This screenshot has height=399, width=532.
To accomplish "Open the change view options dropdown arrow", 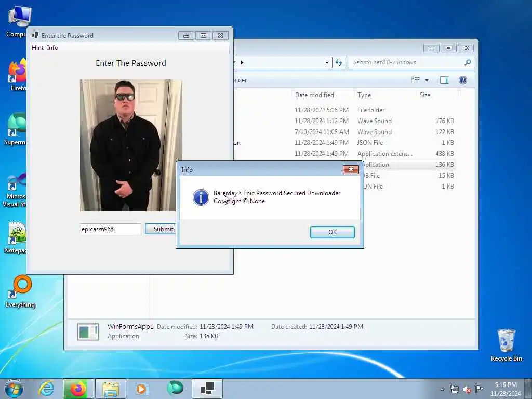I will click(427, 80).
